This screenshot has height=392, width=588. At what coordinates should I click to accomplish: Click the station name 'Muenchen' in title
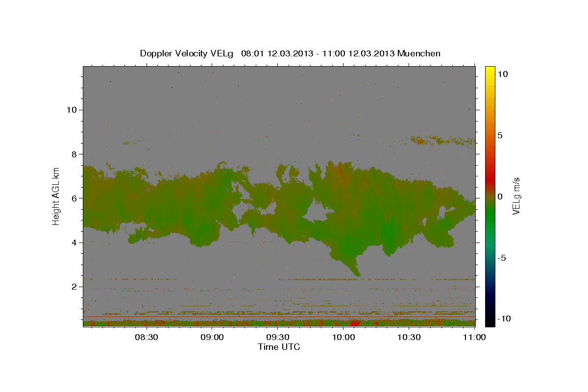(419, 53)
